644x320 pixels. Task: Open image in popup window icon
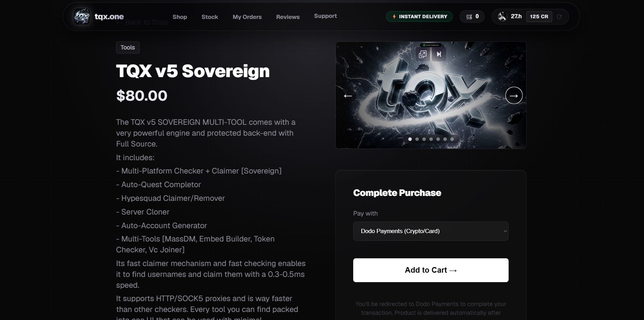pyautogui.click(x=423, y=54)
